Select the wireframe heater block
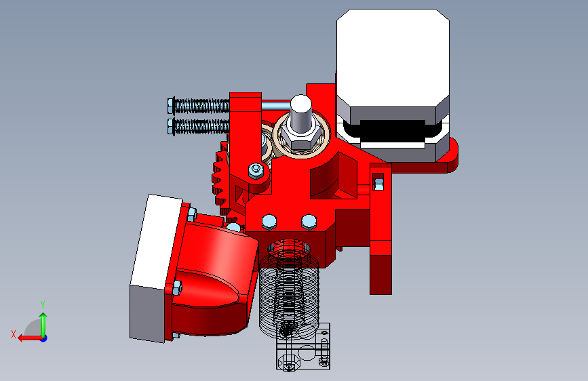 tap(303, 347)
